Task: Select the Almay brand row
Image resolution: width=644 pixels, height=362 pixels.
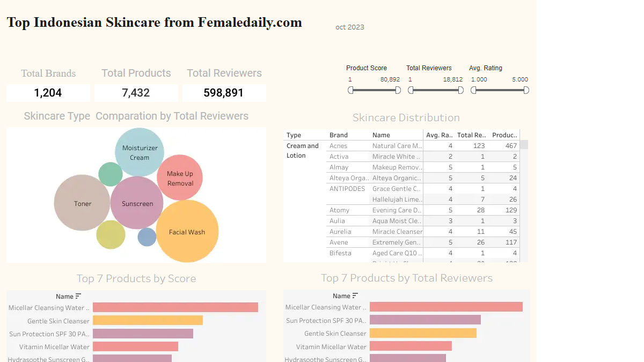Action: (x=339, y=167)
